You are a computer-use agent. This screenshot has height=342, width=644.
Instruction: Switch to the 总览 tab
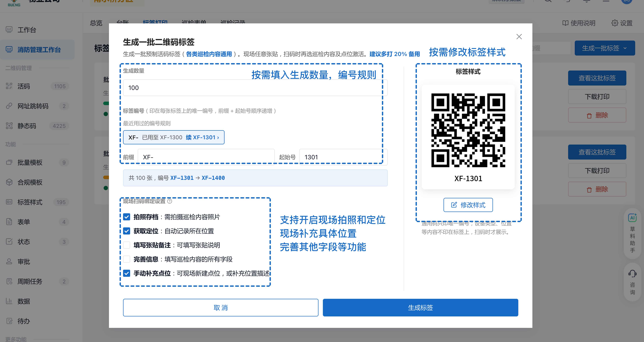click(x=96, y=23)
